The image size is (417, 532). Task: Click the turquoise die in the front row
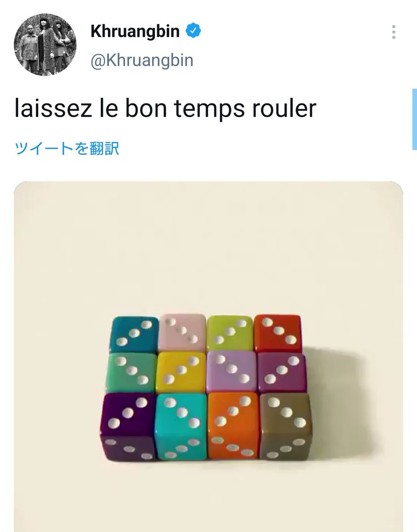(x=181, y=427)
